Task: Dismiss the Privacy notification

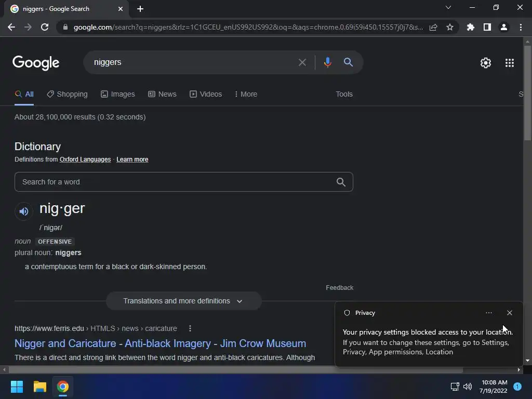Action: [509, 313]
